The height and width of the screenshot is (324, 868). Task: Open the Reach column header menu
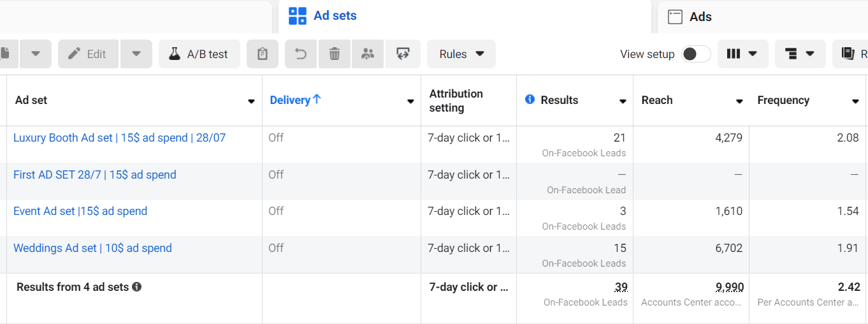point(739,101)
